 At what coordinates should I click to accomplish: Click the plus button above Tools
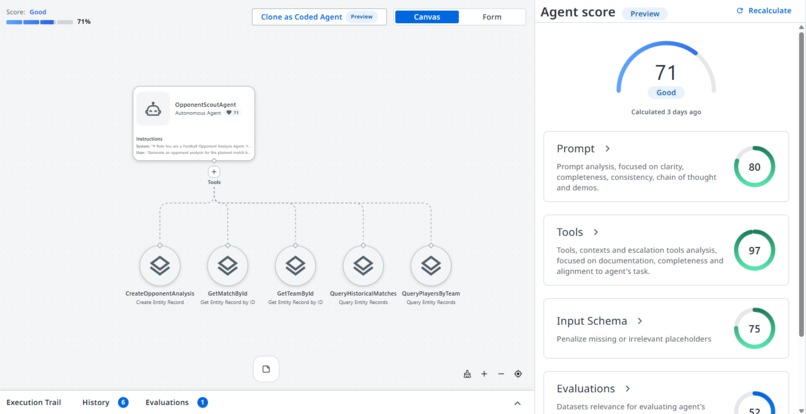tap(214, 172)
